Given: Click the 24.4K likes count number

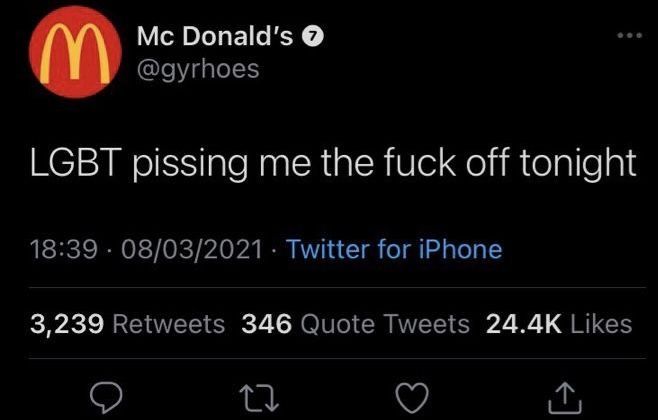Looking at the screenshot, I should tap(520, 323).
